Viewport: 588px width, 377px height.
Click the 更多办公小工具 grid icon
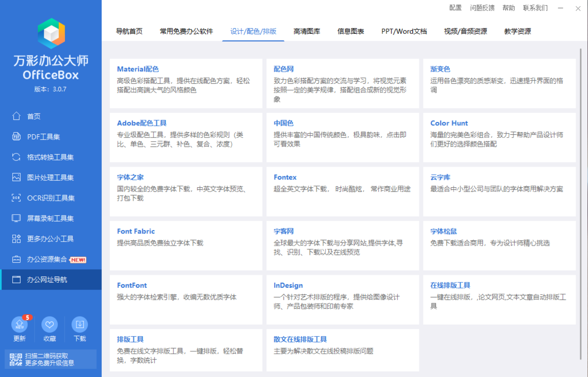[16, 239]
